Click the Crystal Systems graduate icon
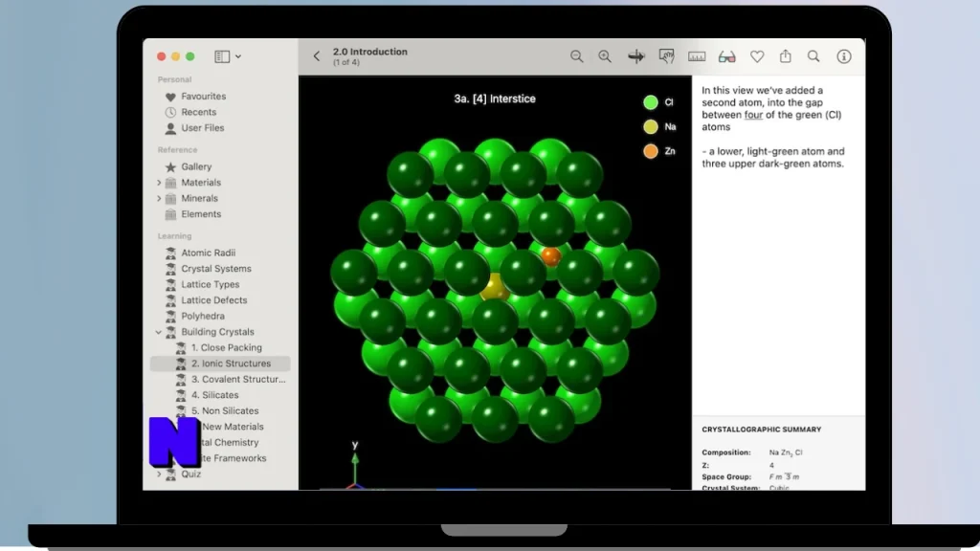The image size is (980, 551). (x=170, y=269)
